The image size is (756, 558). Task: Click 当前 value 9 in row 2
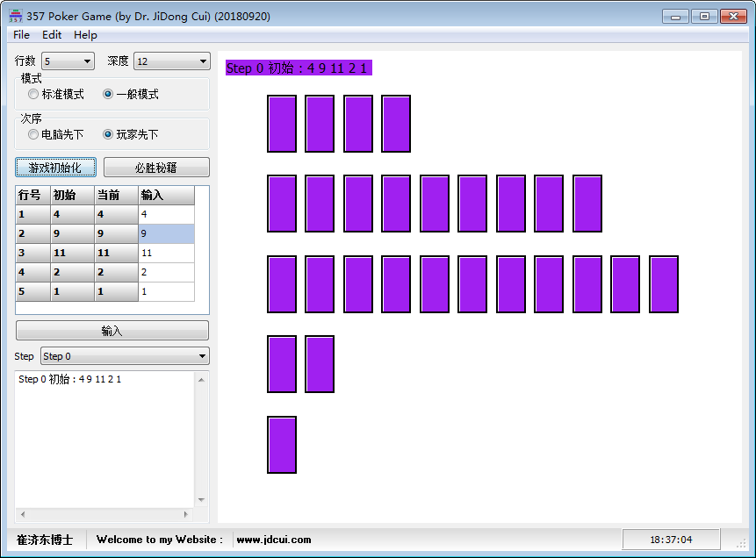pyautogui.click(x=116, y=233)
